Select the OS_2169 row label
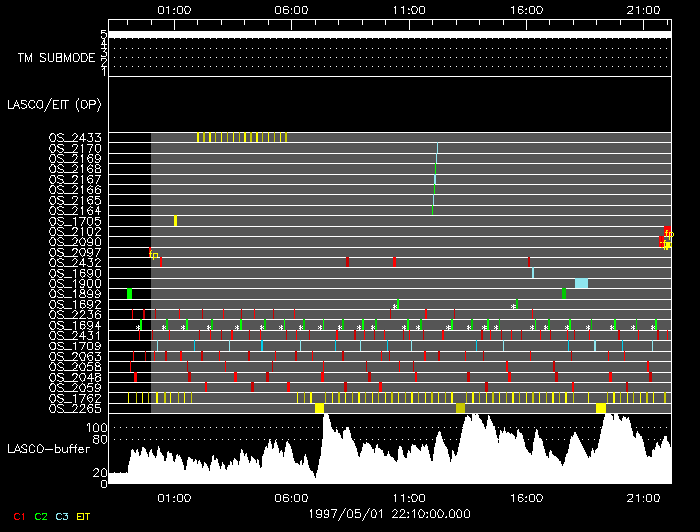 click(x=75, y=158)
